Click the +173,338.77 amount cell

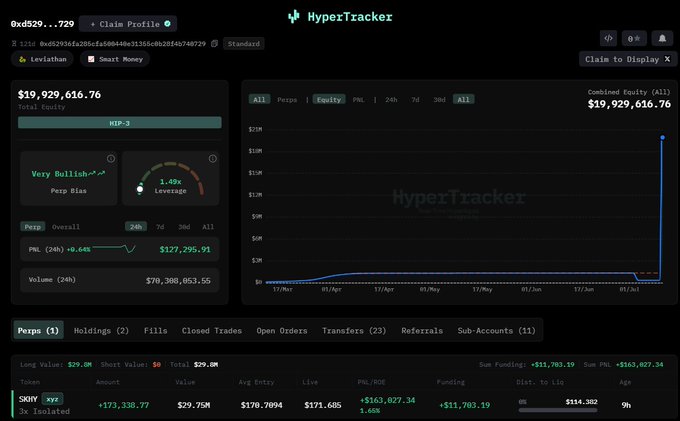click(x=124, y=405)
